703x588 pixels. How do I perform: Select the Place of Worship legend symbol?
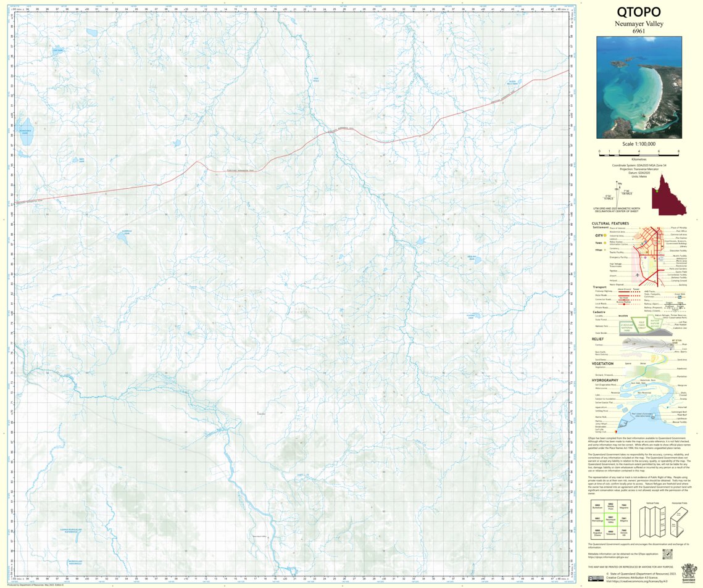point(658,228)
